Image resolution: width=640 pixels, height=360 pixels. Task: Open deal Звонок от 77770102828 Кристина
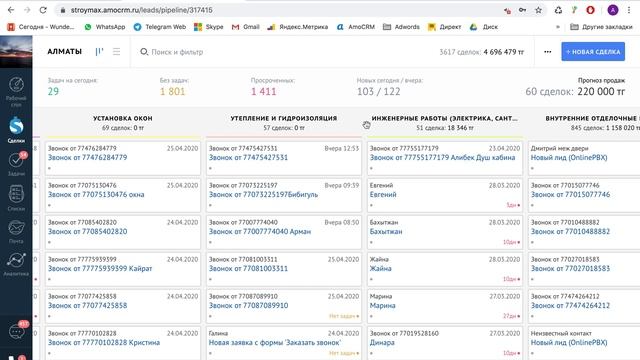click(x=104, y=342)
